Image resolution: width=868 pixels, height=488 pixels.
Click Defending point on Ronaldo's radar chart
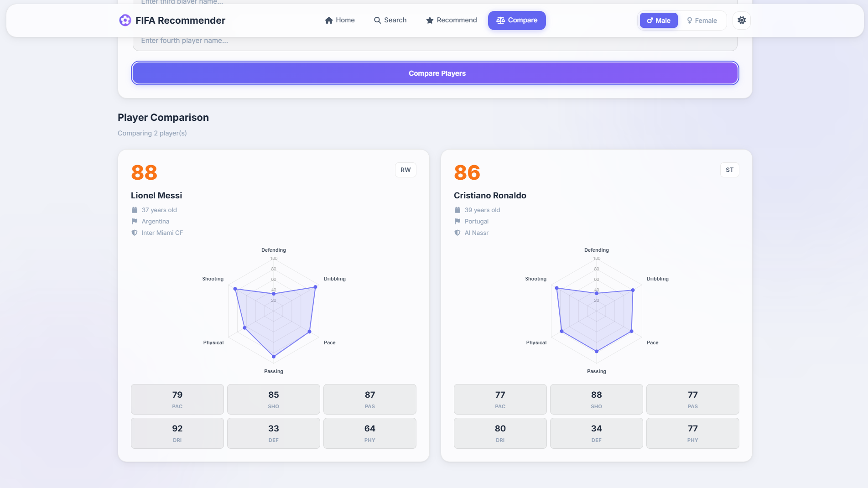(x=597, y=293)
